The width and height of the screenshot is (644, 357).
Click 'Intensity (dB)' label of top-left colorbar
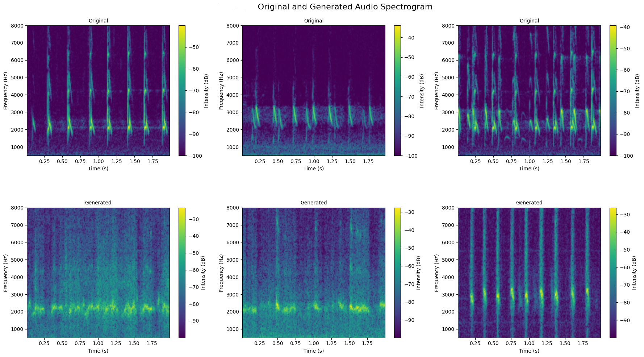pyautogui.click(x=206, y=91)
